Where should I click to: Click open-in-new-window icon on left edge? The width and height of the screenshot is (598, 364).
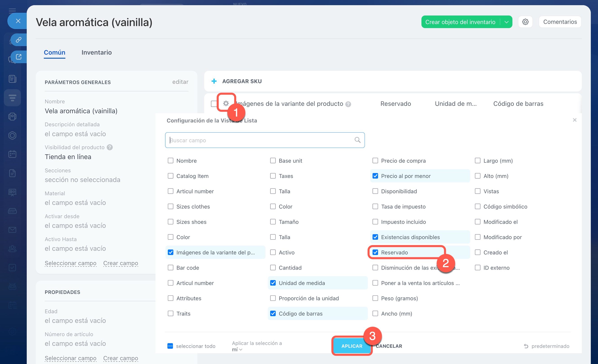tap(19, 57)
